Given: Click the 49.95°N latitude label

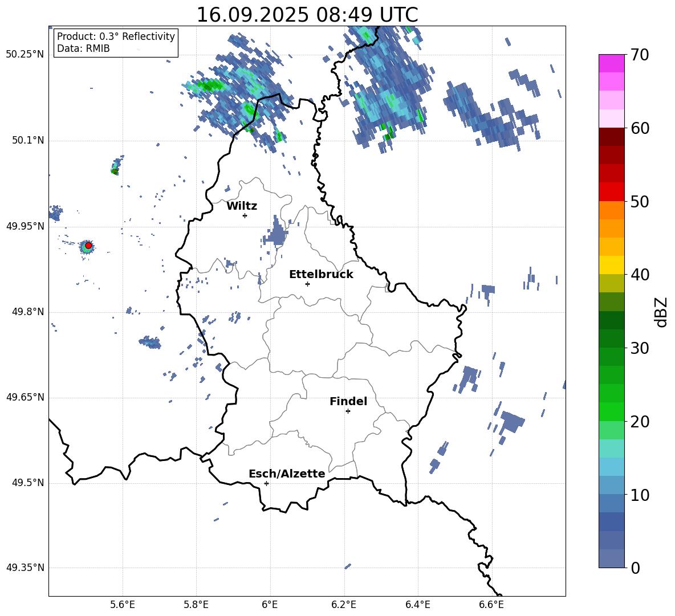Looking at the screenshot, I should pyautogui.click(x=25, y=226).
